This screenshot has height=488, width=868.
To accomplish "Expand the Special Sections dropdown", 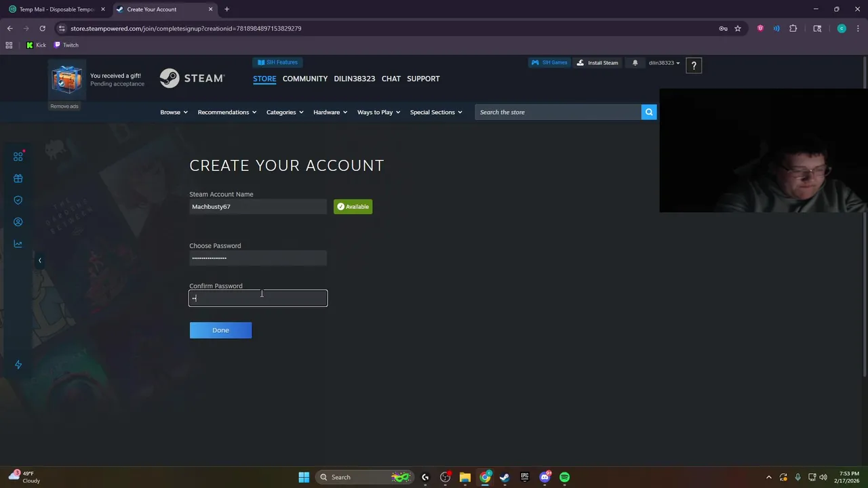I will 436,112.
